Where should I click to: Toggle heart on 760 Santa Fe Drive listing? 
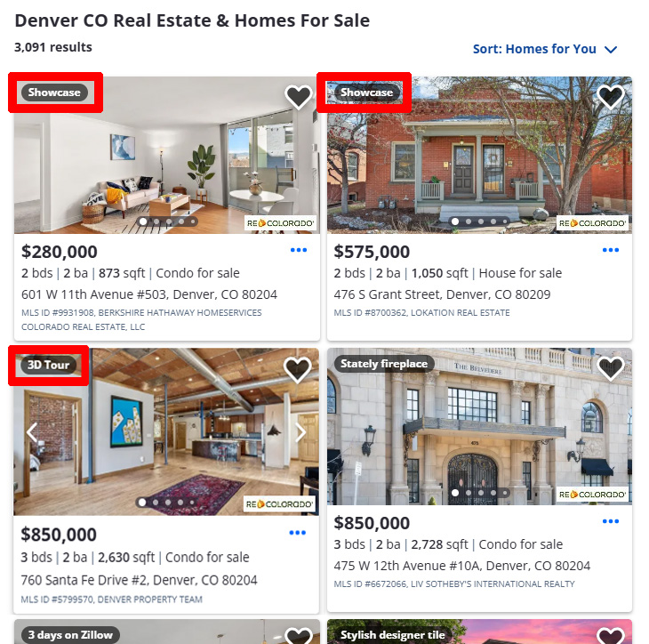pyautogui.click(x=297, y=369)
